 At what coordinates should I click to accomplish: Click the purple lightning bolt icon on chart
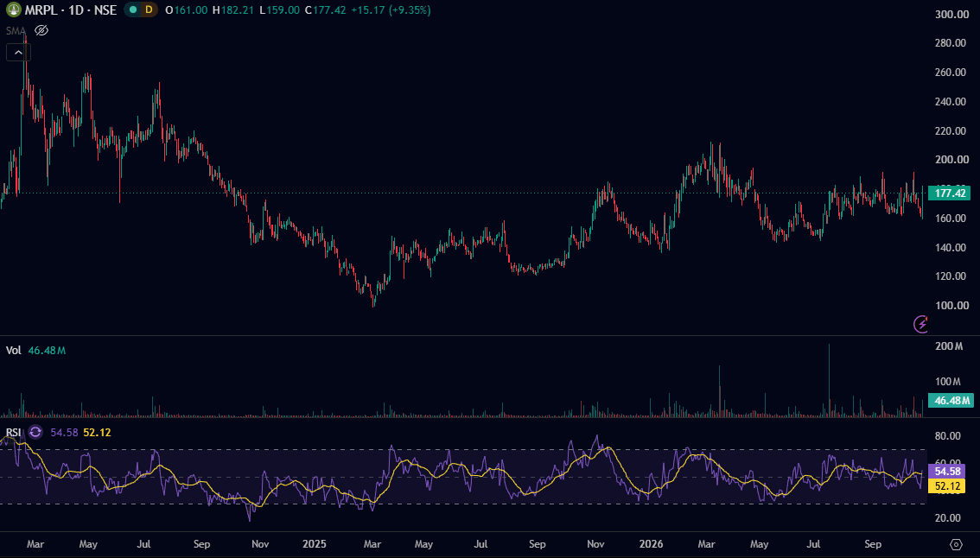pyautogui.click(x=920, y=324)
